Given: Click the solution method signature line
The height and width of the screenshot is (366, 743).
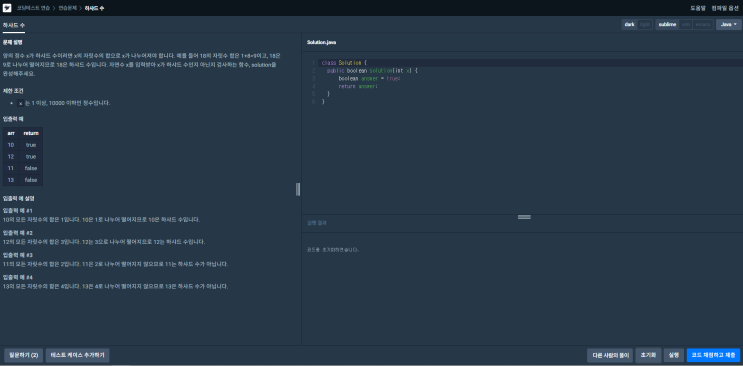Looking at the screenshot, I should [x=372, y=70].
